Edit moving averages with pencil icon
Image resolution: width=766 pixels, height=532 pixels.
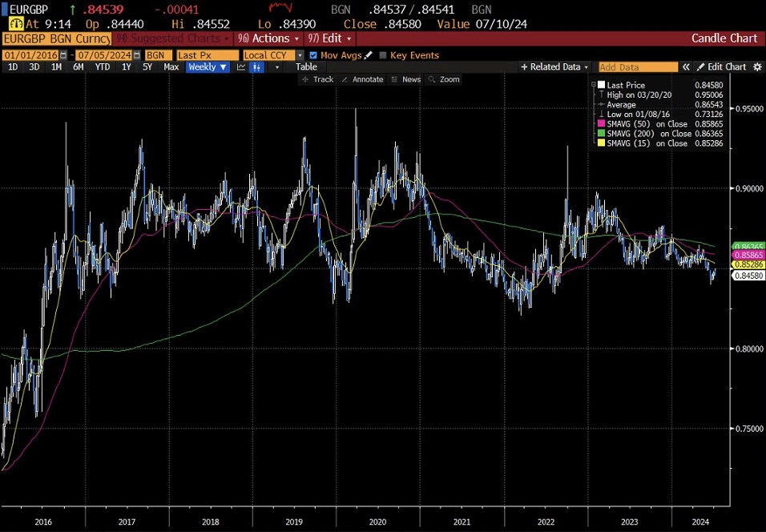pos(368,55)
